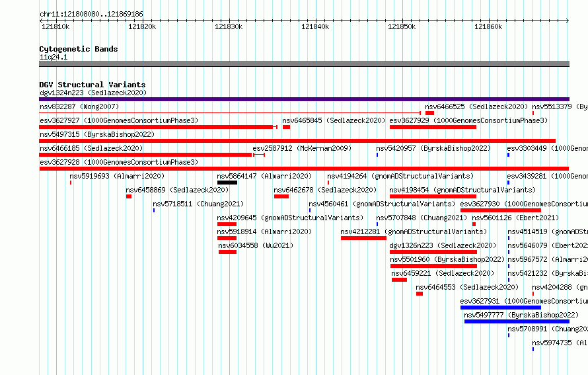Viewport: 588px width, 375px height.
Task: Open the nsv5420957 (ByrskaBishop2022) label
Action: [x=433, y=148]
